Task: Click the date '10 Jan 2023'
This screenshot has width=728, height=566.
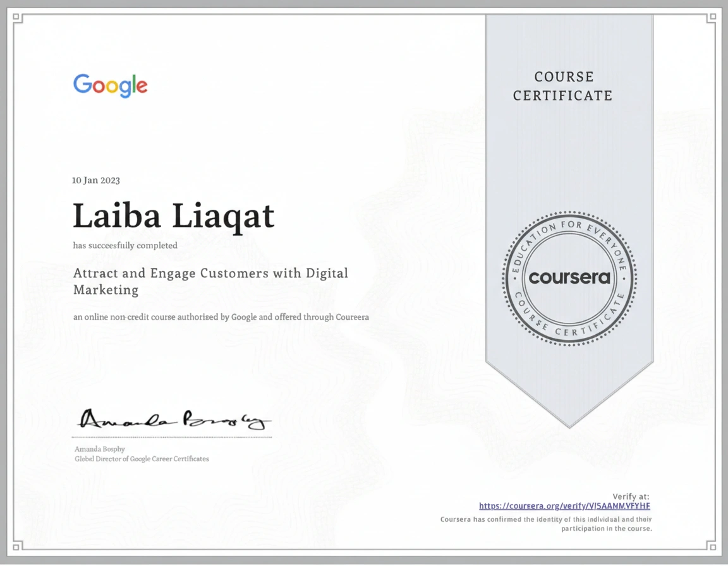Action: point(96,180)
